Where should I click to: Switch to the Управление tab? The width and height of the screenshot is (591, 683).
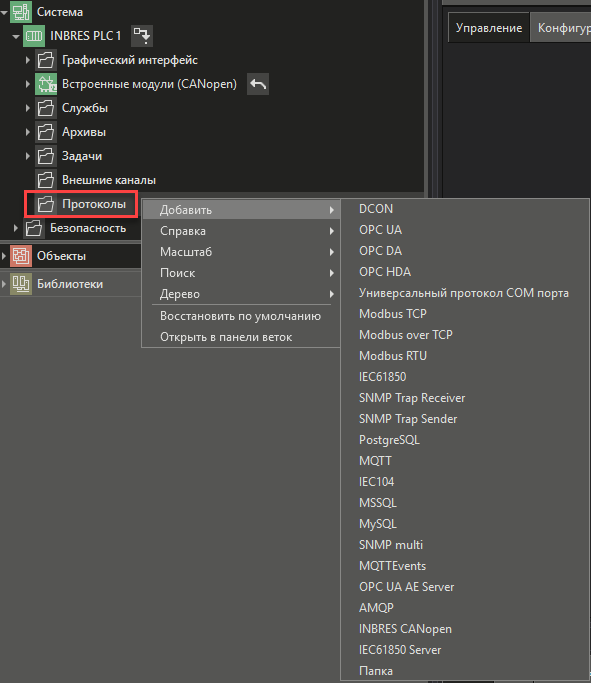click(x=489, y=28)
